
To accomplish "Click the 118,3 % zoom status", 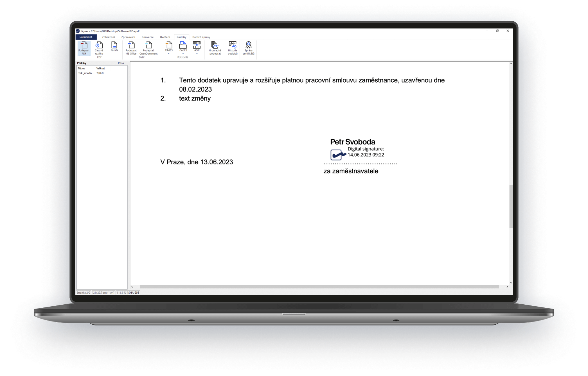I will [x=121, y=293].
